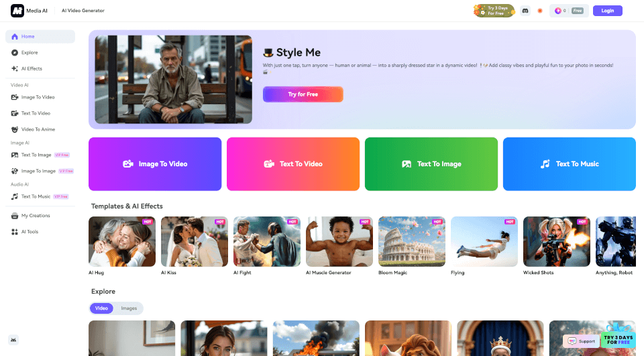Open the AI Hug template thumbnail
The image size is (644, 356).
coord(122,241)
